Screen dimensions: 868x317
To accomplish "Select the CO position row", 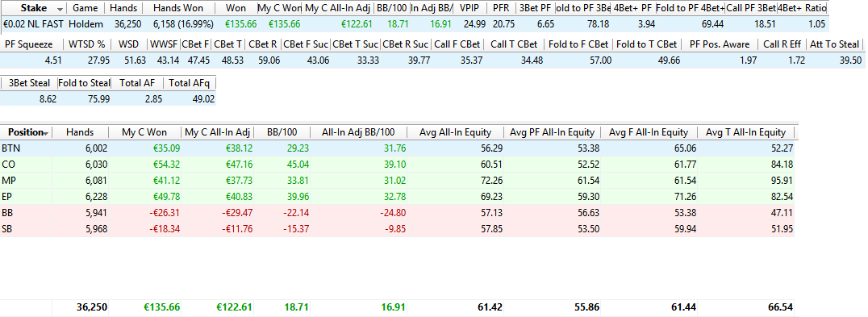I will [x=397, y=165].
